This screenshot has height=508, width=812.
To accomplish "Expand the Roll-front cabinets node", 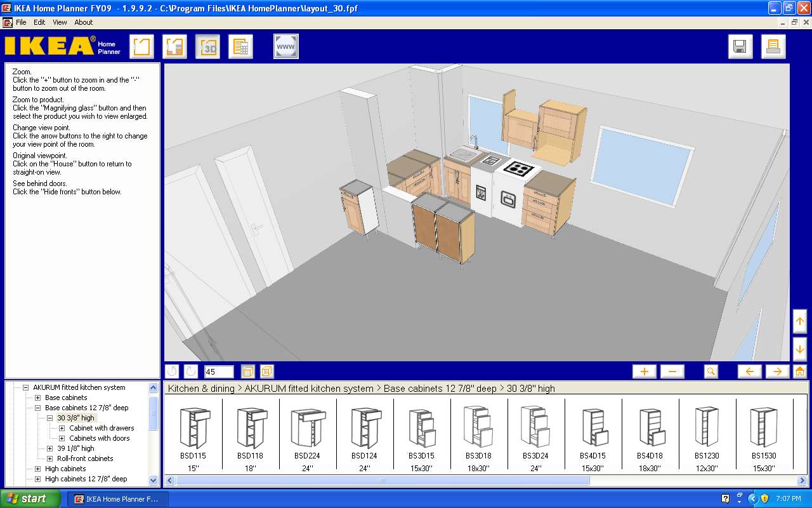I will 49,458.
